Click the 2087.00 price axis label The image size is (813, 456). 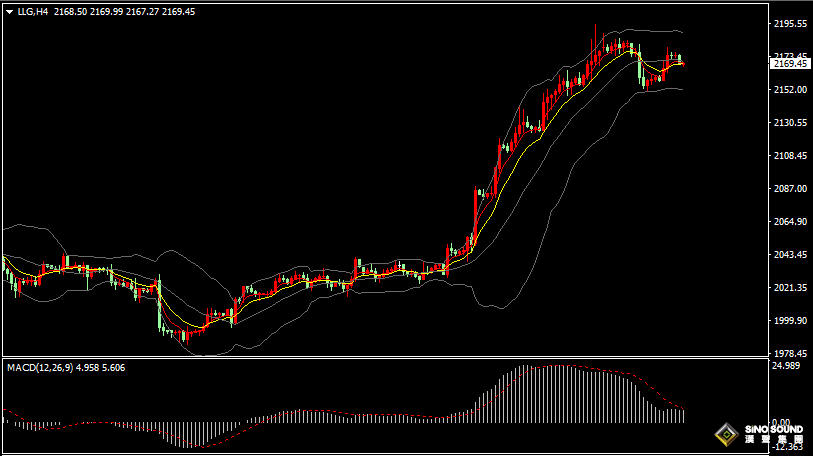pos(790,189)
